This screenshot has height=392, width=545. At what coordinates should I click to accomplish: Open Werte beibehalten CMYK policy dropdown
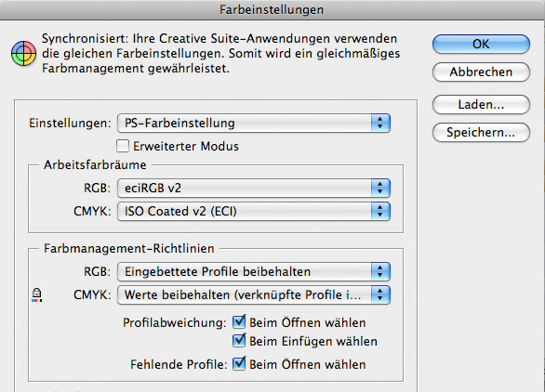click(254, 294)
